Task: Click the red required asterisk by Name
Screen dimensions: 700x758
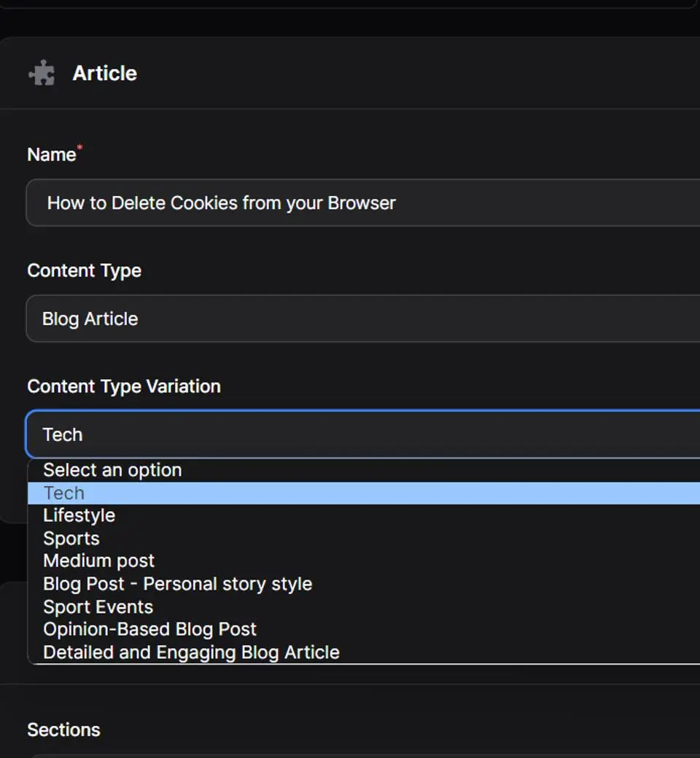Action: coord(80,149)
